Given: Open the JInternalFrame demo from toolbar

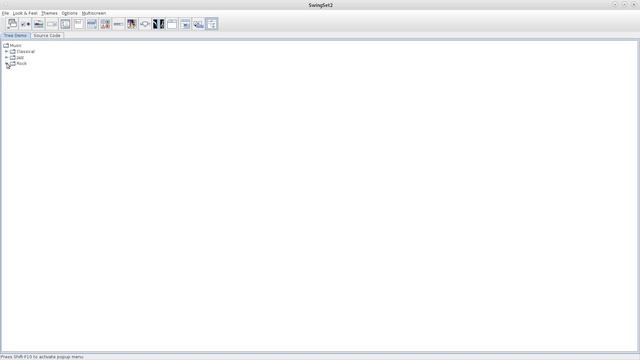Looking at the screenshot, I should click(12, 24).
